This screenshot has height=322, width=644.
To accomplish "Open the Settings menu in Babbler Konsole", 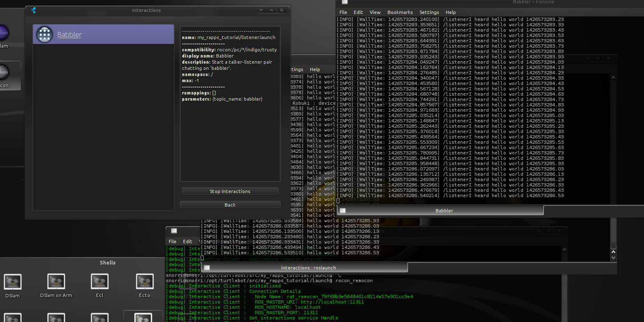I will pyautogui.click(x=429, y=12).
